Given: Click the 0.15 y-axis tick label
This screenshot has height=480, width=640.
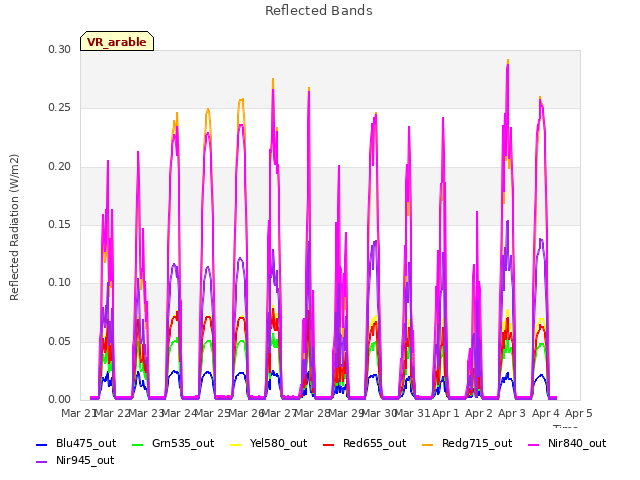Looking at the screenshot, I should 60,224.
